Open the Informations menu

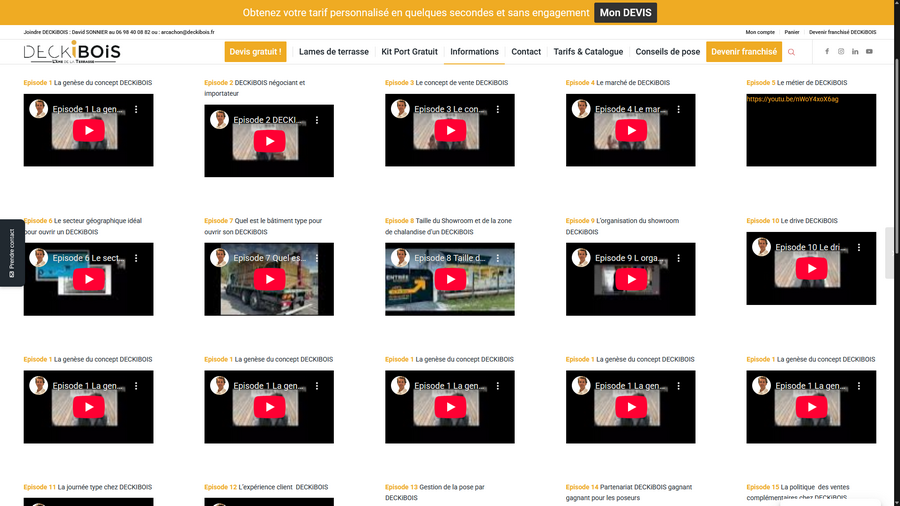(x=474, y=52)
